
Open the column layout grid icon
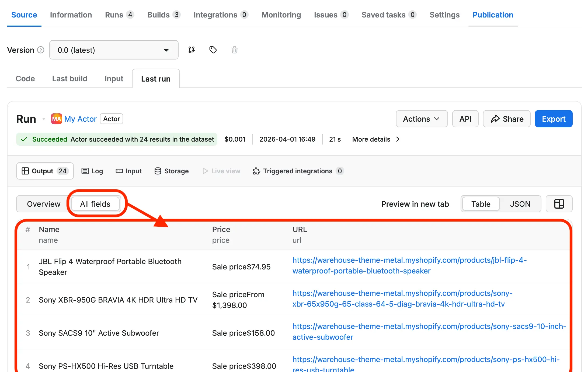point(559,204)
